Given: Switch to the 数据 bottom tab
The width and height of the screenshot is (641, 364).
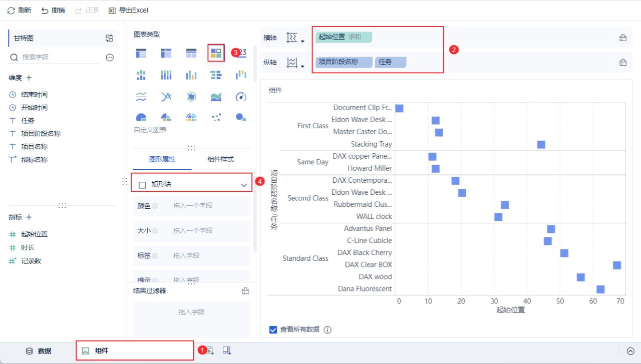Looking at the screenshot, I should point(39,351).
